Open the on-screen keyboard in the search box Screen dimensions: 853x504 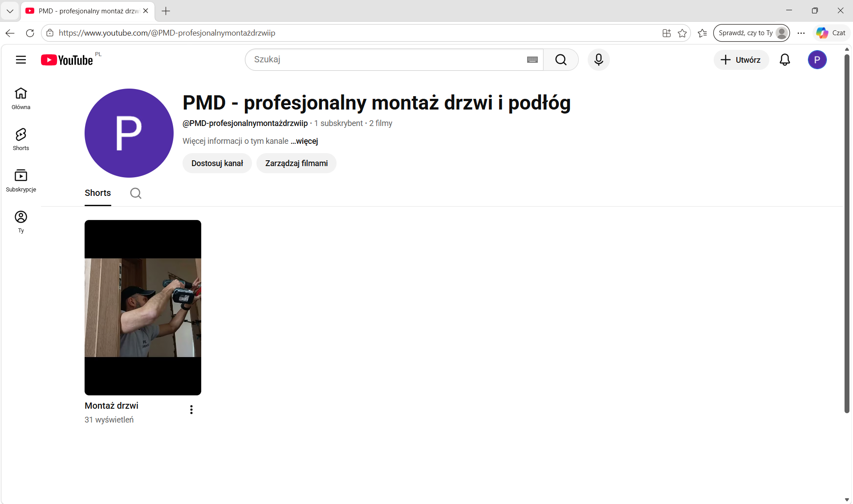point(532,60)
